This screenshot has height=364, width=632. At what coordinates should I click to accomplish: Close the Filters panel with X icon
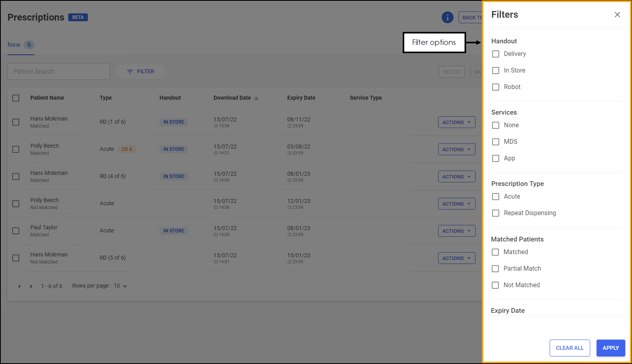coord(617,15)
